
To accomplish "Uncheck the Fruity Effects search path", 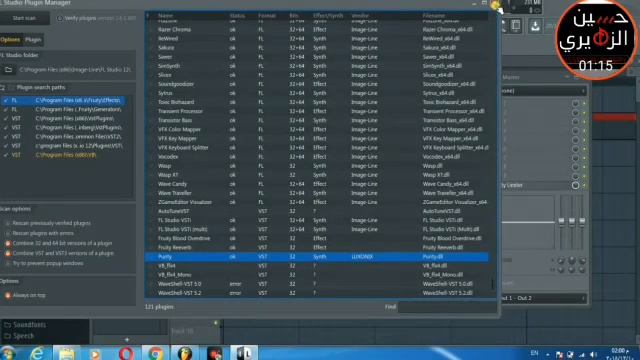I will [x=6, y=100].
